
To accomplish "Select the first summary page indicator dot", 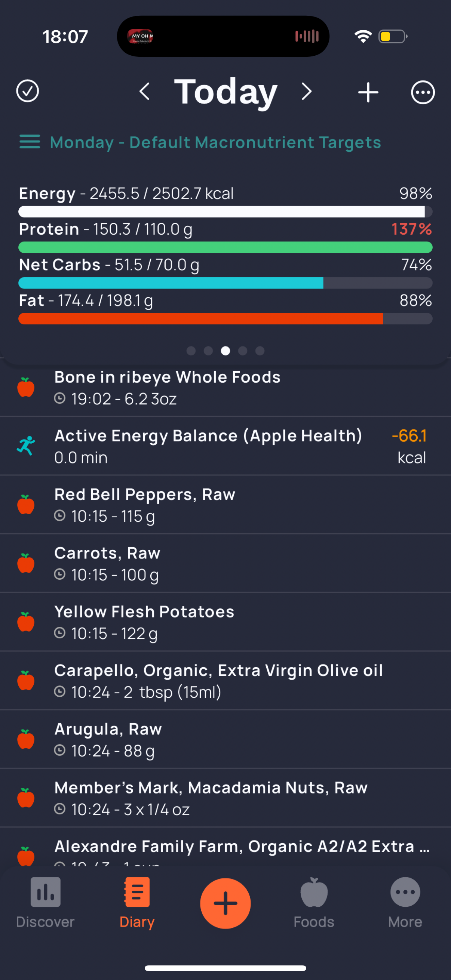I will point(191,351).
